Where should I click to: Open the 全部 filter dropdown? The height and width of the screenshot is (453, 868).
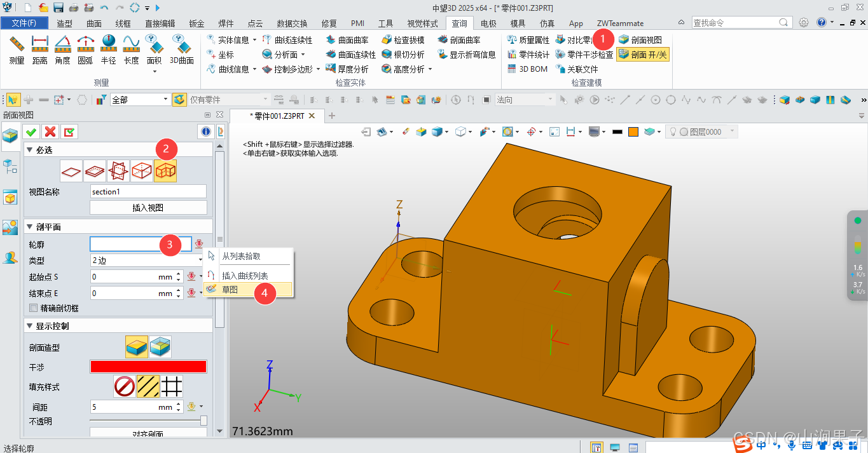pos(141,100)
